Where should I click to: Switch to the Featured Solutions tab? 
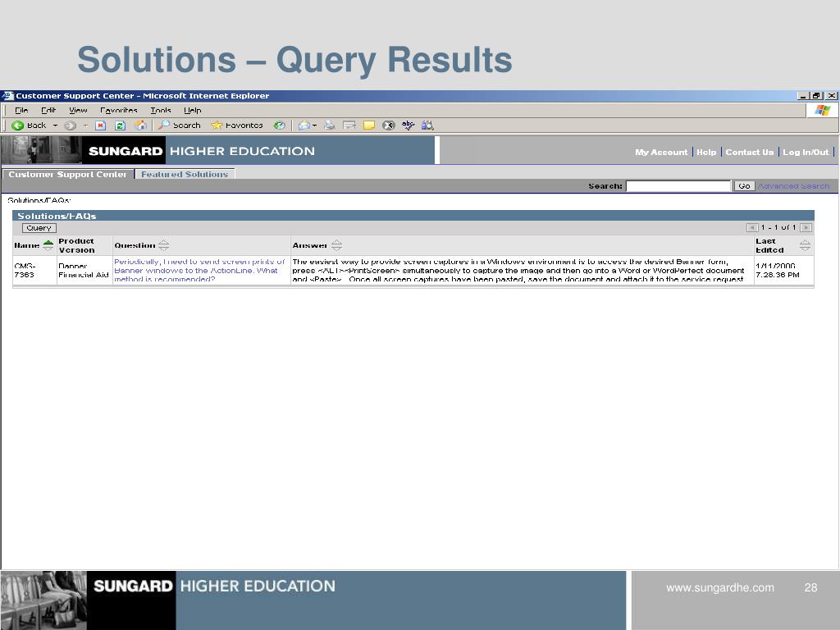(x=185, y=174)
